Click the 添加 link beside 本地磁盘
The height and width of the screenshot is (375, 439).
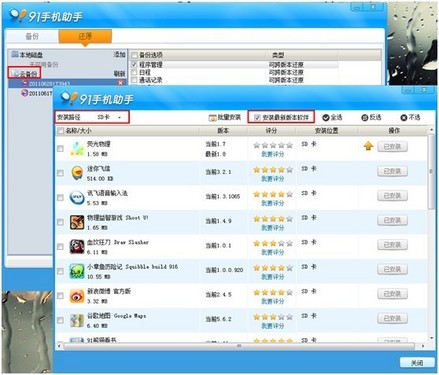(x=119, y=54)
